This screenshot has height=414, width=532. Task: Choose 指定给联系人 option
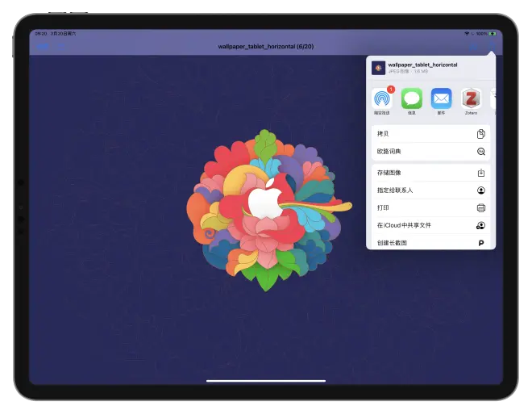coord(430,190)
